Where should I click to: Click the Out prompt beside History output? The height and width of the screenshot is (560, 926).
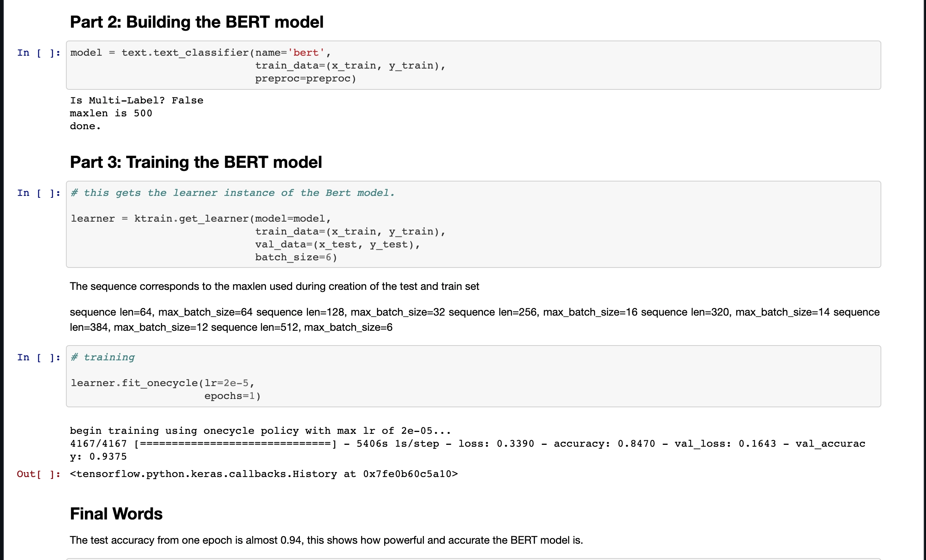(38, 474)
